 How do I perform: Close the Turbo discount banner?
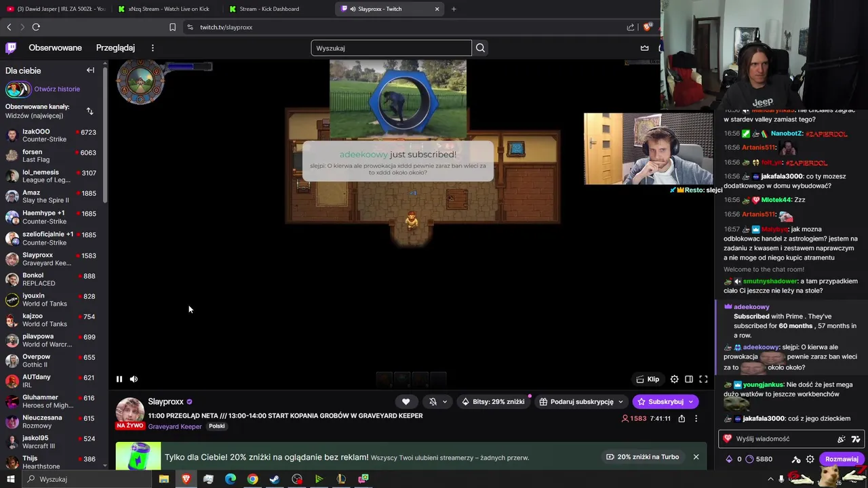pyautogui.click(x=696, y=457)
